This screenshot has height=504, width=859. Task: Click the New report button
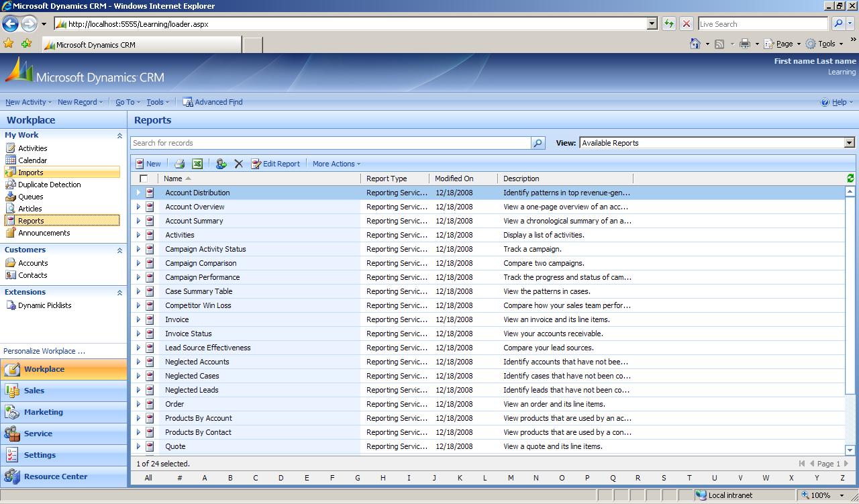(x=148, y=164)
